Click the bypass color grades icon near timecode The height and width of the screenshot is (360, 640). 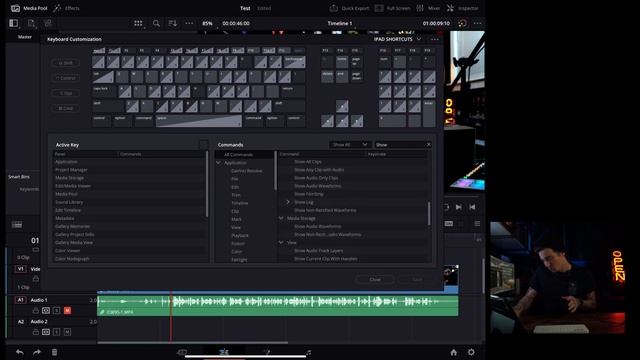coord(462,23)
